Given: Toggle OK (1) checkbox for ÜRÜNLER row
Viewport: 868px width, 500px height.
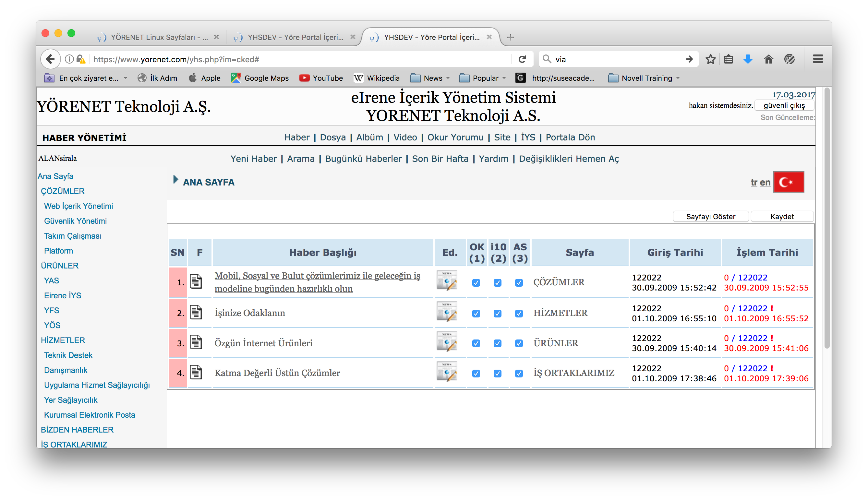Looking at the screenshot, I should 476,343.
